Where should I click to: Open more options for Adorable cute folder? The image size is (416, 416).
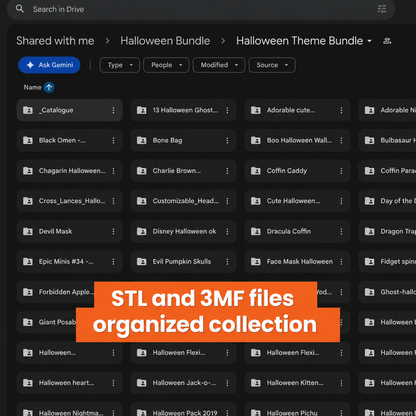(x=341, y=110)
